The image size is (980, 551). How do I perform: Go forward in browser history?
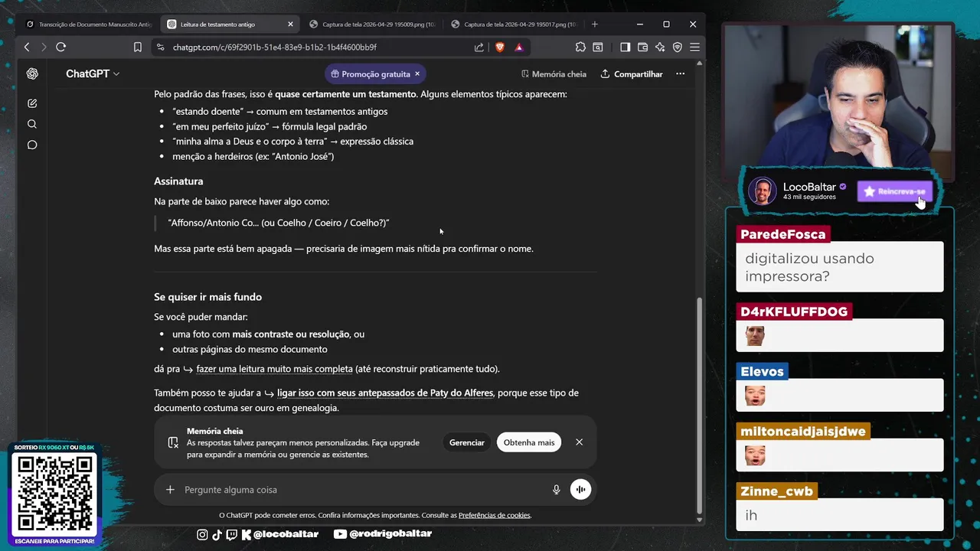coord(44,47)
